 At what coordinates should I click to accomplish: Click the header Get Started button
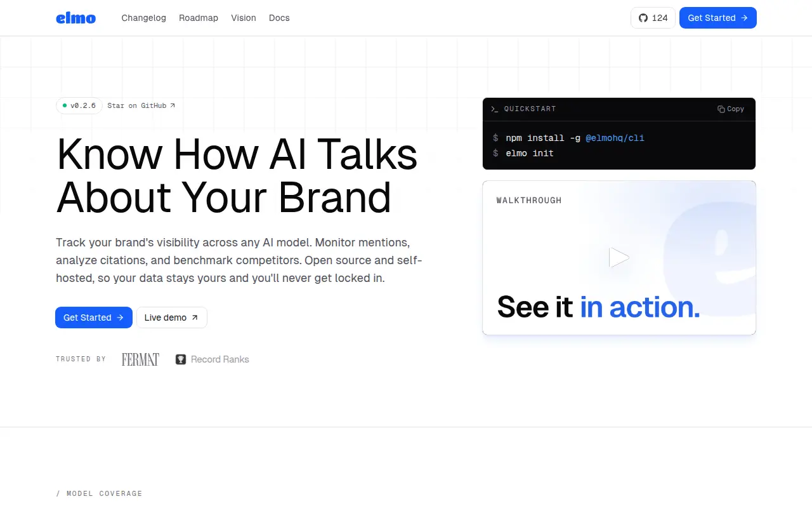718,18
